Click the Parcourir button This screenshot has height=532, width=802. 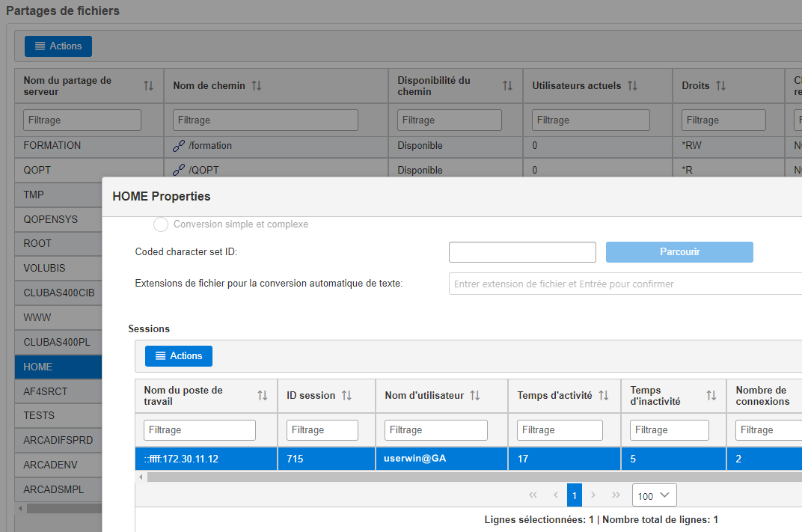(679, 252)
